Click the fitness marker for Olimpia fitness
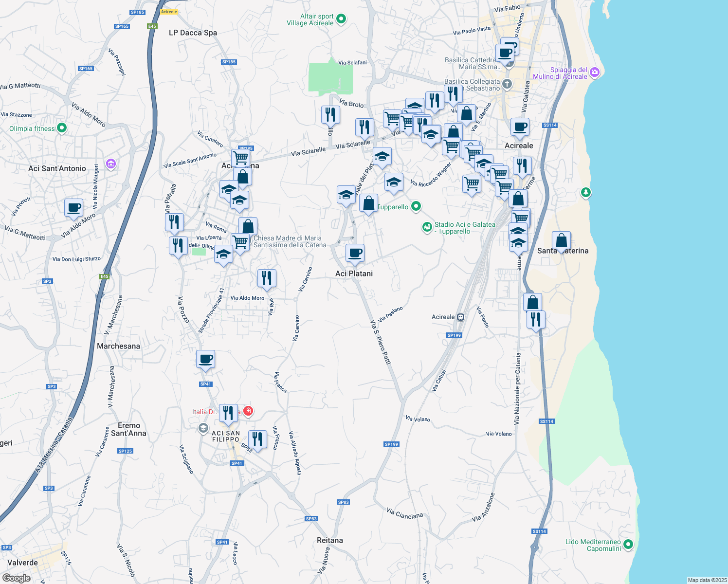Screen dimensions: 728x584 [x=62, y=128]
